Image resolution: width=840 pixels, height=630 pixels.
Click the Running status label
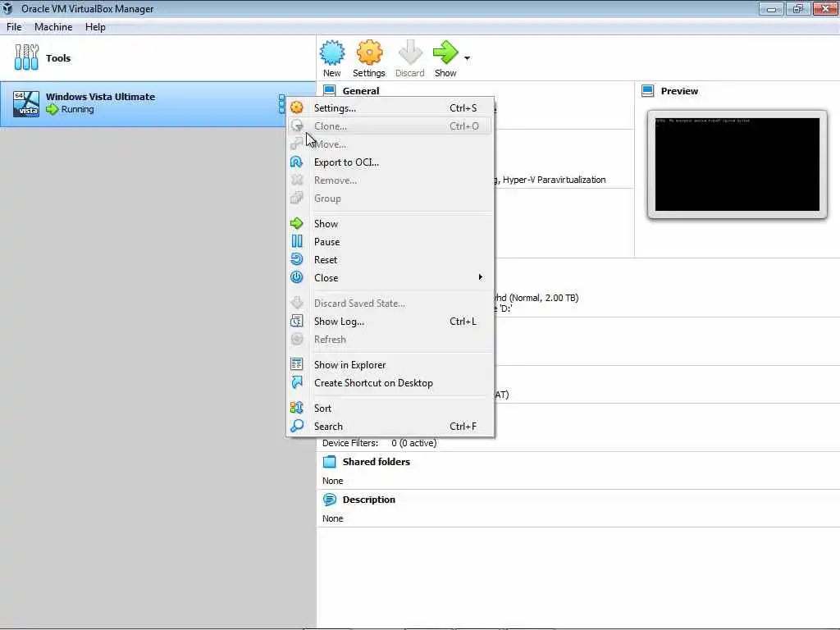tap(77, 109)
